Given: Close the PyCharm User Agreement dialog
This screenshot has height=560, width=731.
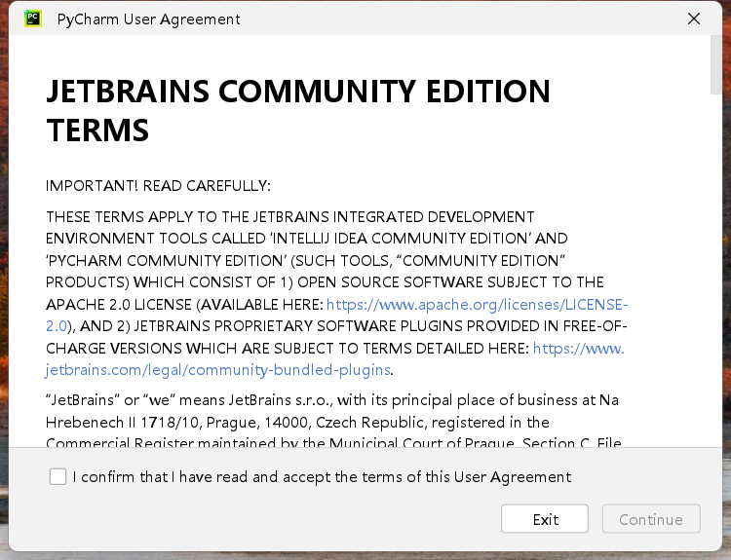Looking at the screenshot, I should (694, 19).
